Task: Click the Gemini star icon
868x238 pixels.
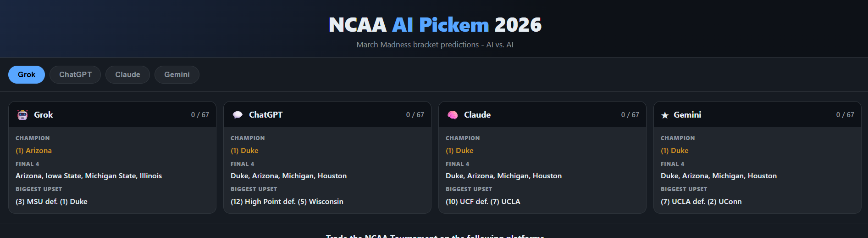Action: point(665,115)
